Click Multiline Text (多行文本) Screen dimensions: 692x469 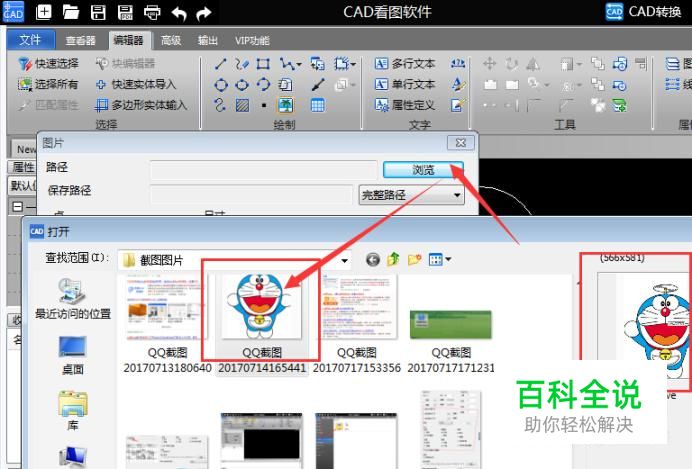click(405, 64)
